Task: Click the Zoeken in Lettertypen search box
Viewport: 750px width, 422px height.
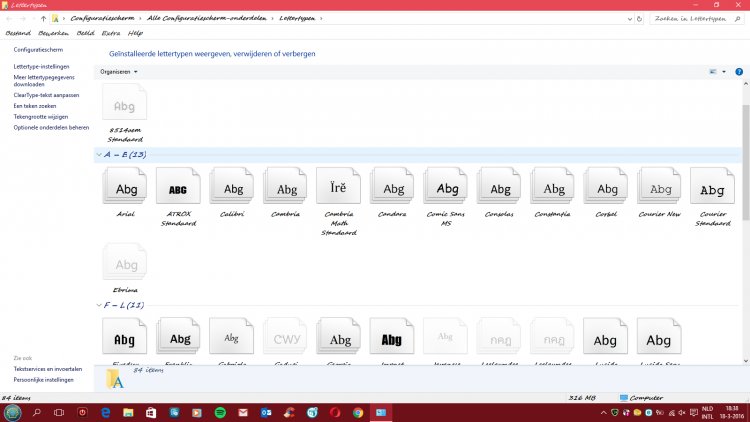Action: click(x=690, y=18)
